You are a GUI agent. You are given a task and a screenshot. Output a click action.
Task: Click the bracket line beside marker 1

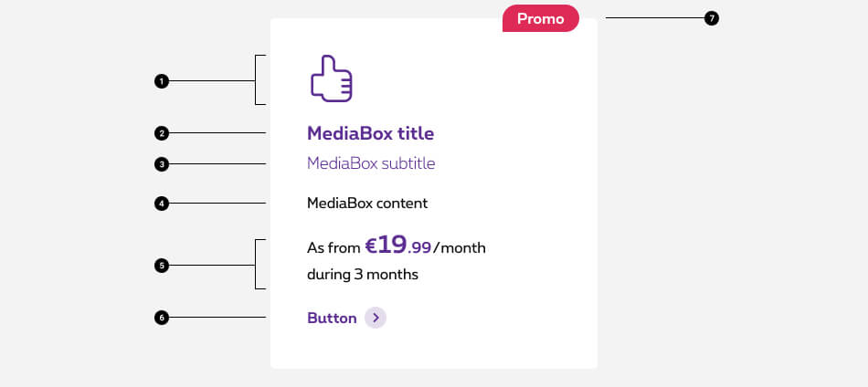[256, 80]
